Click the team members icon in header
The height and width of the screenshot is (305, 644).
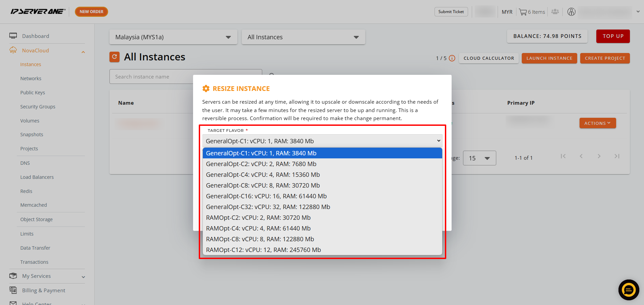click(555, 12)
